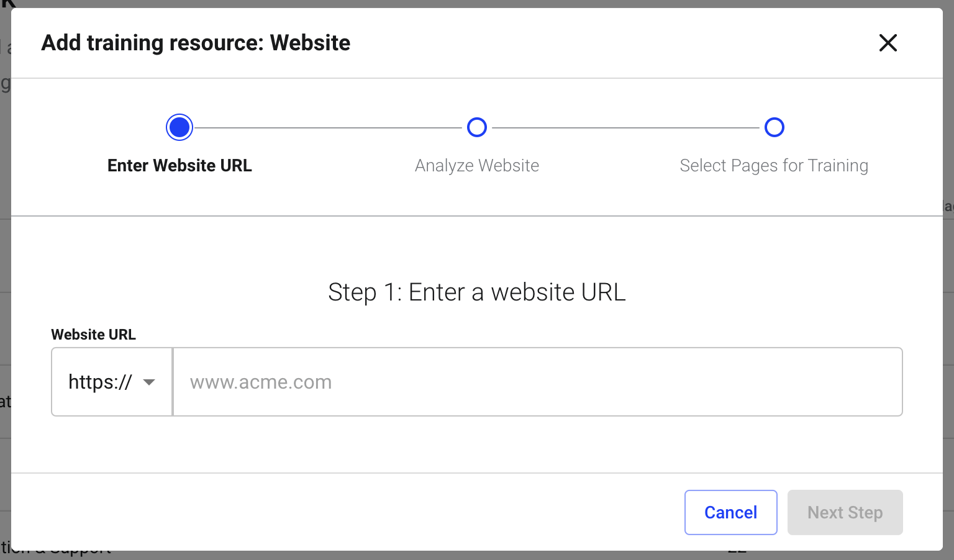Click the Step 1: Enter a website URL heading
Screen dimensions: 954x560
tap(477, 292)
